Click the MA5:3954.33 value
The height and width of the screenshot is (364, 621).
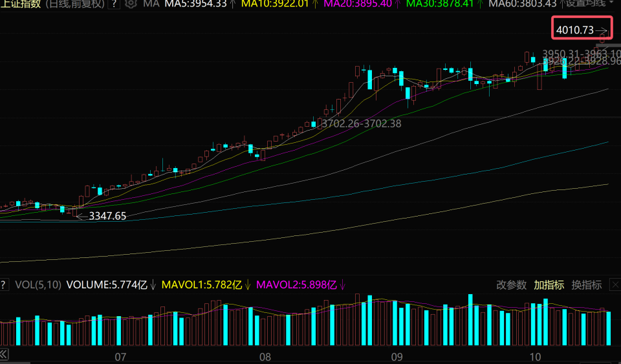click(x=195, y=4)
